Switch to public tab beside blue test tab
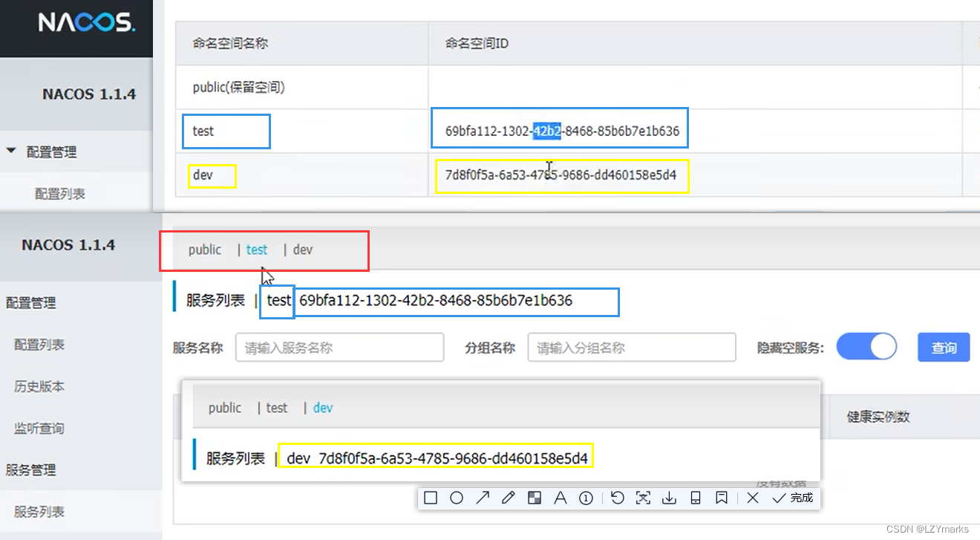The image size is (980, 540). [204, 250]
